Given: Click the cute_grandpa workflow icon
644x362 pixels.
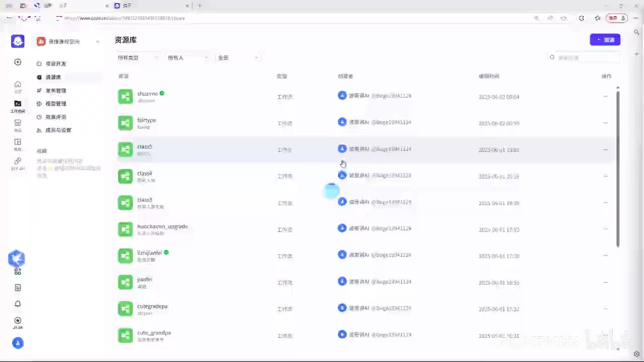Looking at the screenshot, I should [125, 335].
